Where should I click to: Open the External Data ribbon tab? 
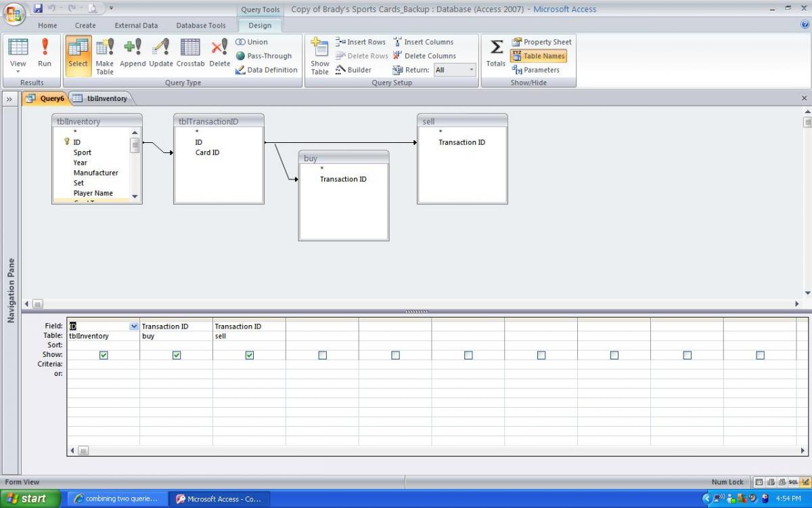tap(136, 25)
